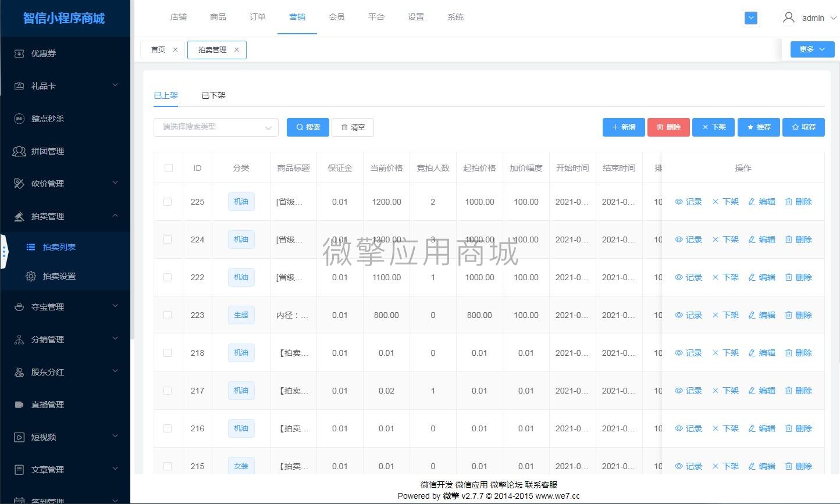Close the 首页 tab with its X
The height and width of the screenshot is (504, 840).
175,50
